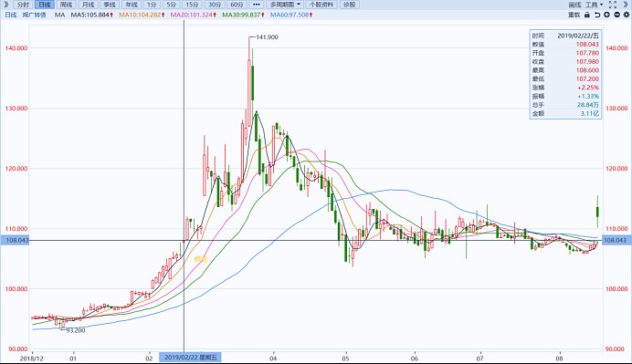Image resolution: width=632 pixels, height=364 pixels.
Task: Click the circular icon left of the minus
Action: [x=606, y=15]
